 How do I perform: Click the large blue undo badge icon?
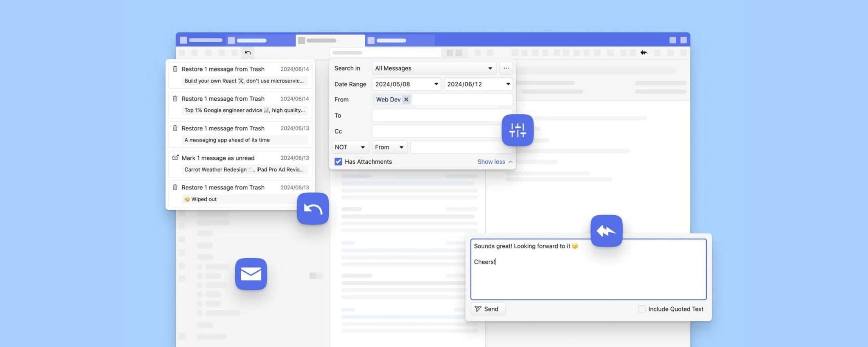point(313,209)
